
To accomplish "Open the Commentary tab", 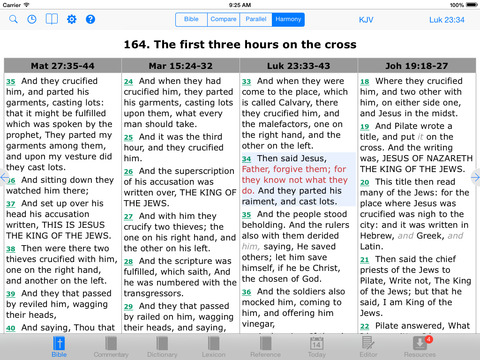I will 111,347.
